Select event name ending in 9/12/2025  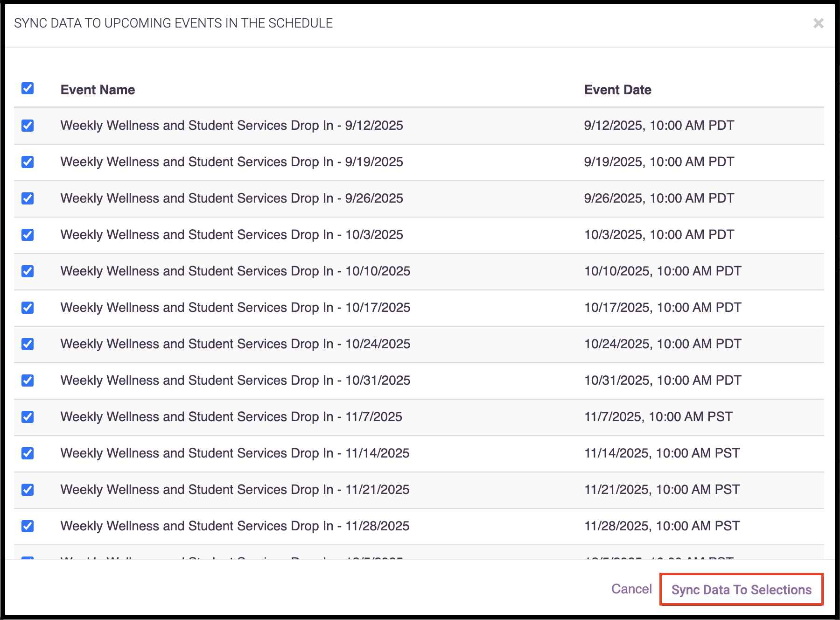click(x=232, y=126)
